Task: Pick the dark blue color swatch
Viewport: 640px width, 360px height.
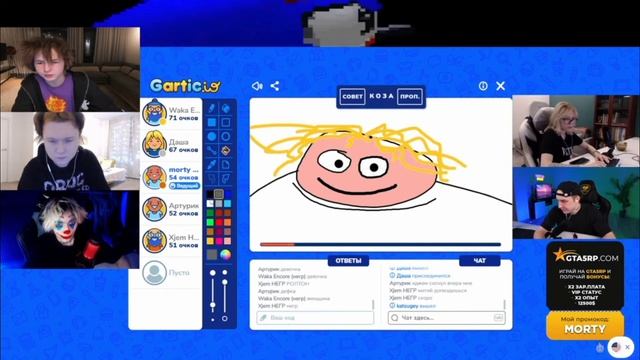Action: [228, 194]
